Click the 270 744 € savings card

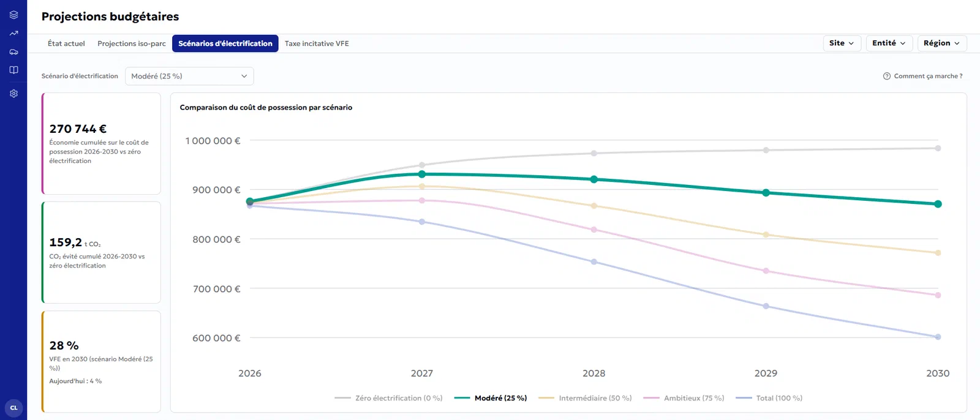tap(101, 144)
